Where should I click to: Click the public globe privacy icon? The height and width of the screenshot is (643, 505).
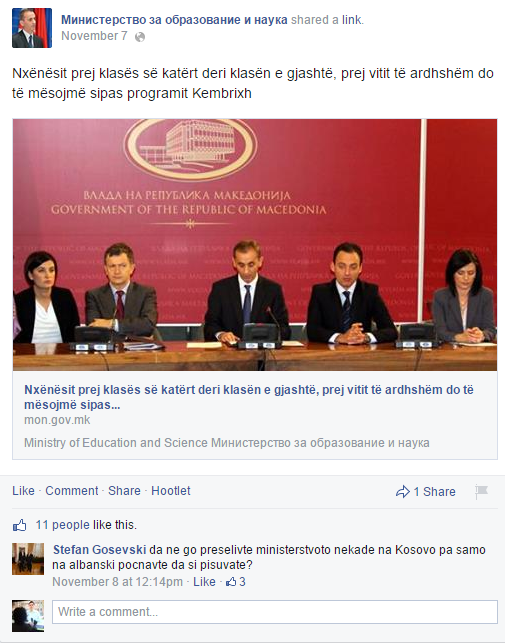click(x=140, y=37)
